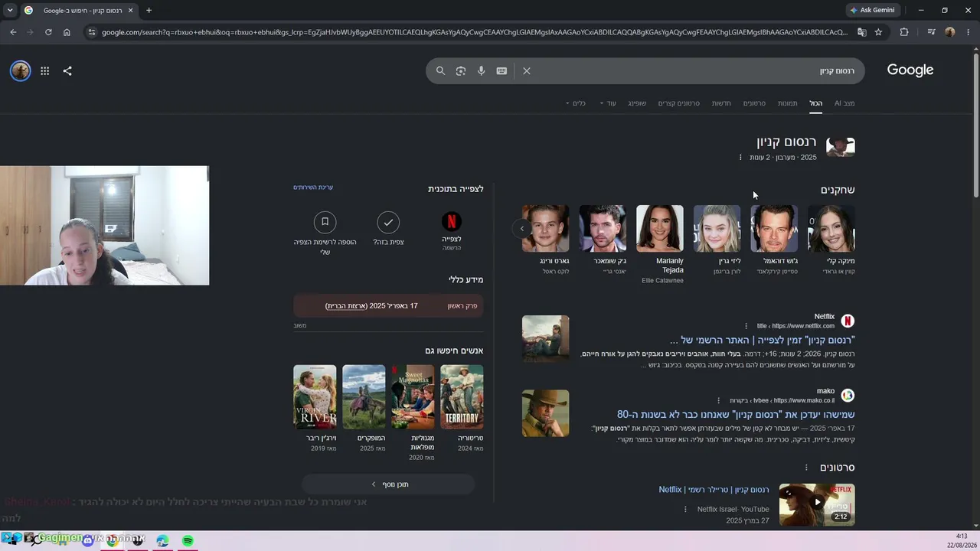The height and width of the screenshot is (551, 980).
Task: Open the Netflix trailer video link
Action: (714, 490)
